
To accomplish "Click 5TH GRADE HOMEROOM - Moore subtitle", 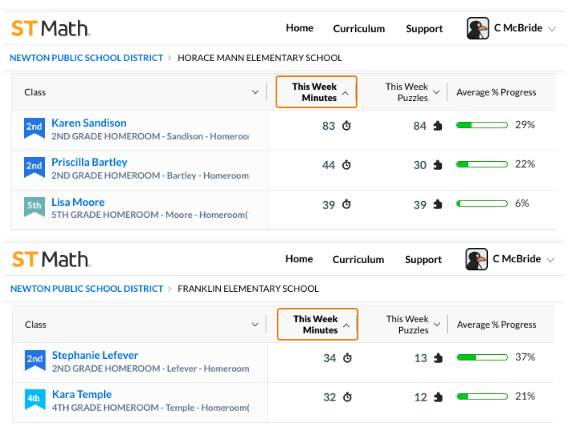I will click(150, 215).
